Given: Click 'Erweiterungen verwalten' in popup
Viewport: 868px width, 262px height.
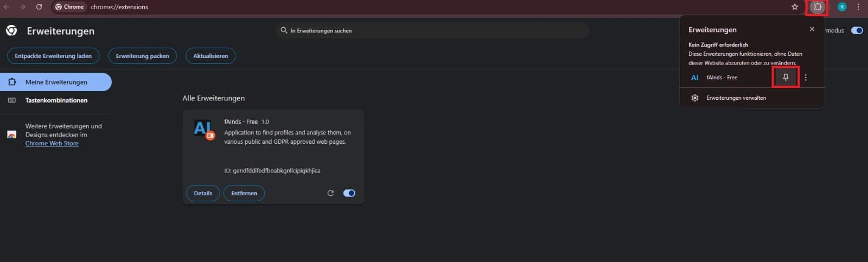Looking at the screenshot, I should [x=736, y=98].
